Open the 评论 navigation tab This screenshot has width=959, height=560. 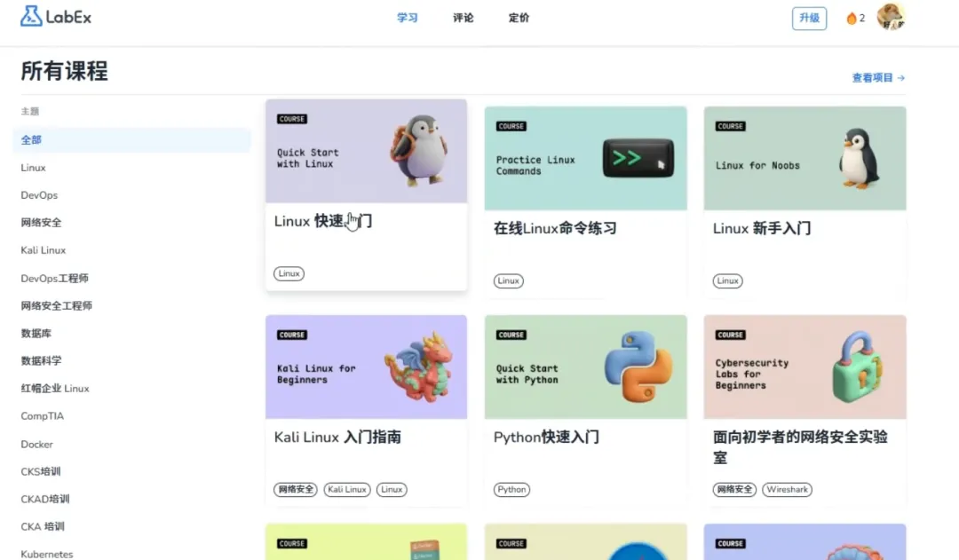pos(463,18)
